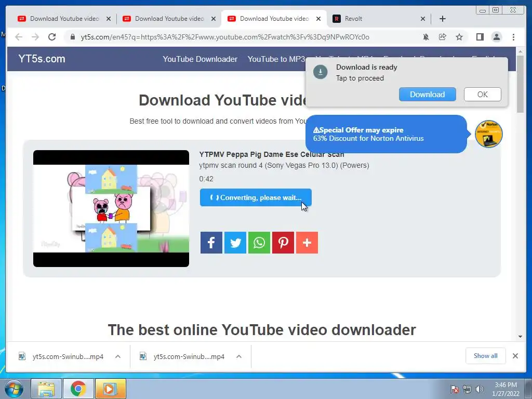Go back to the previous page
Image resolution: width=532 pixels, height=399 pixels.
tap(19, 37)
